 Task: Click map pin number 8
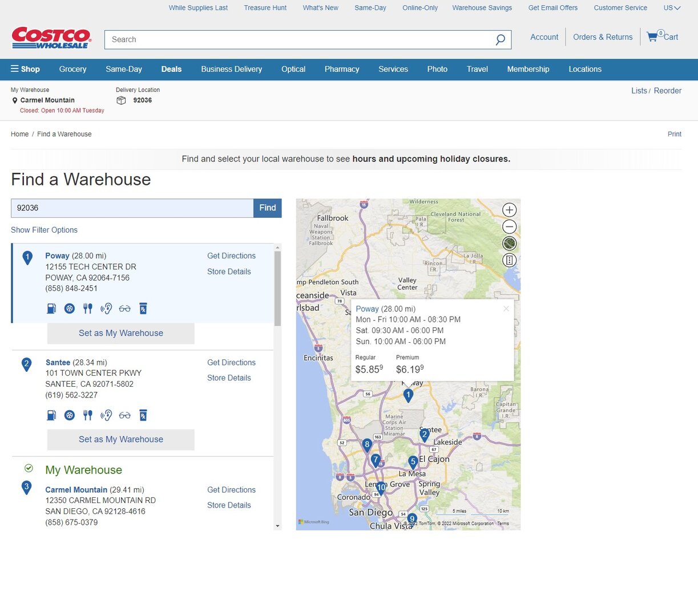tap(367, 445)
